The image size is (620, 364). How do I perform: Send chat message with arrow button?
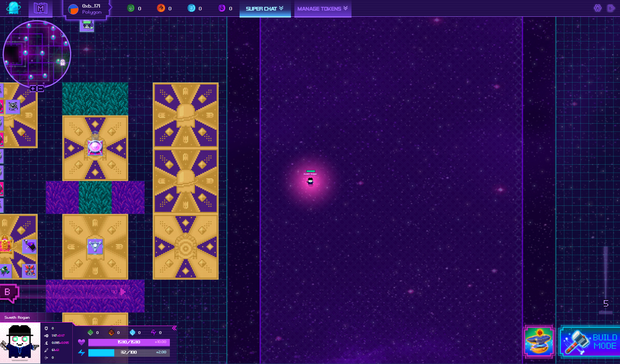pyautogui.click(x=123, y=292)
